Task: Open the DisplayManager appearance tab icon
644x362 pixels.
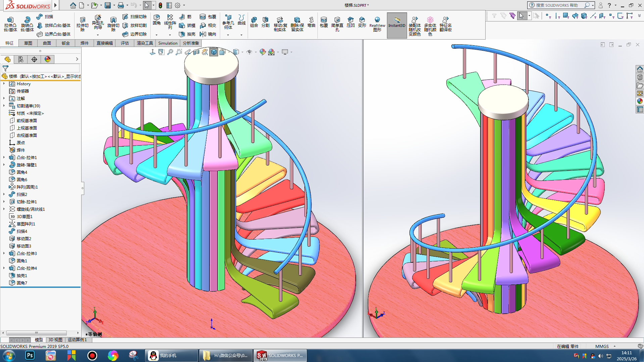Action: coord(48,59)
